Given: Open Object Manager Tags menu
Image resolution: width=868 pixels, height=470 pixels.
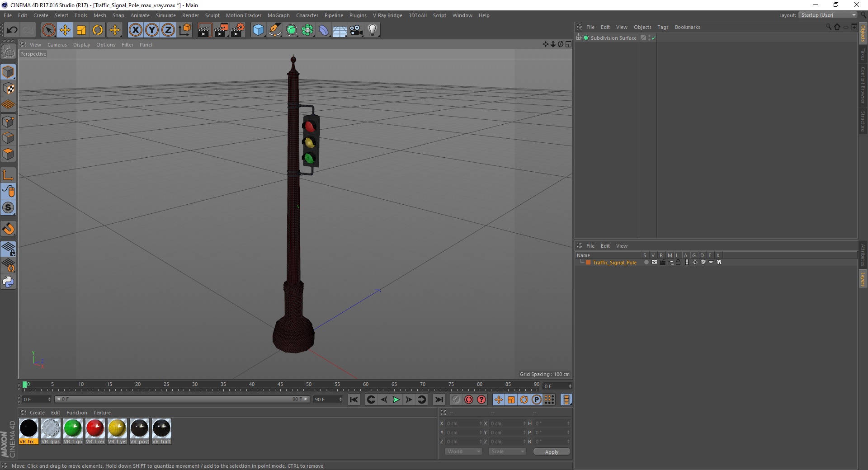Looking at the screenshot, I should [x=663, y=27].
